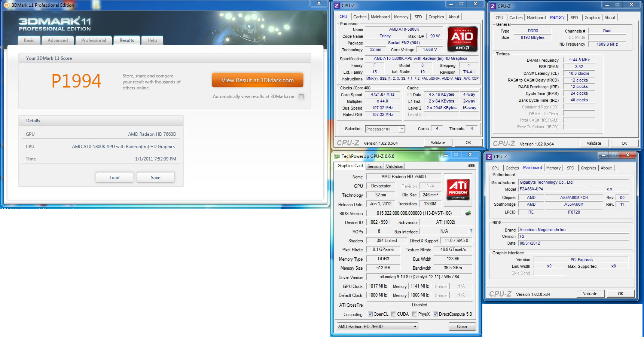Click the TechPowerUp GPU-Z title bar icon
The height and width of the screenshot is (337, 644).
[x=337, y=156]
